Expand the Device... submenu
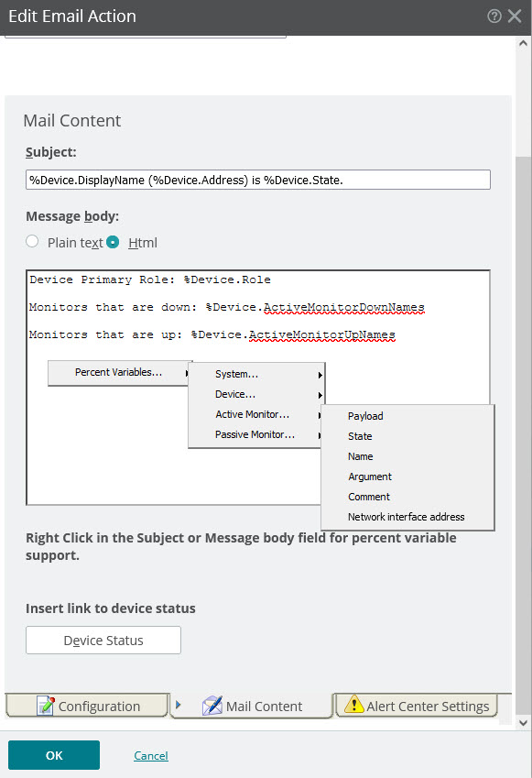The height and width of the screenshot is (778, 532). pos(256,394)
